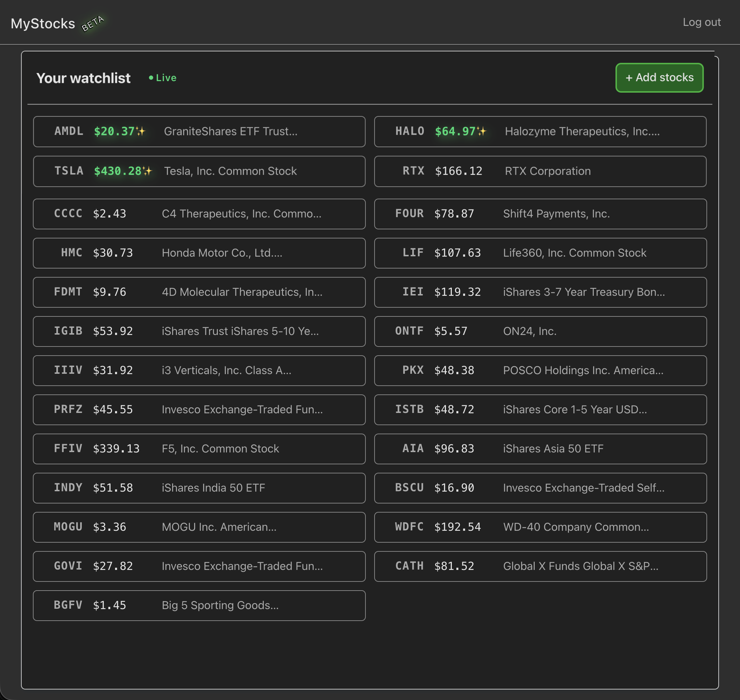Select the PRFZ Invesco fund row

pos(199,410)
